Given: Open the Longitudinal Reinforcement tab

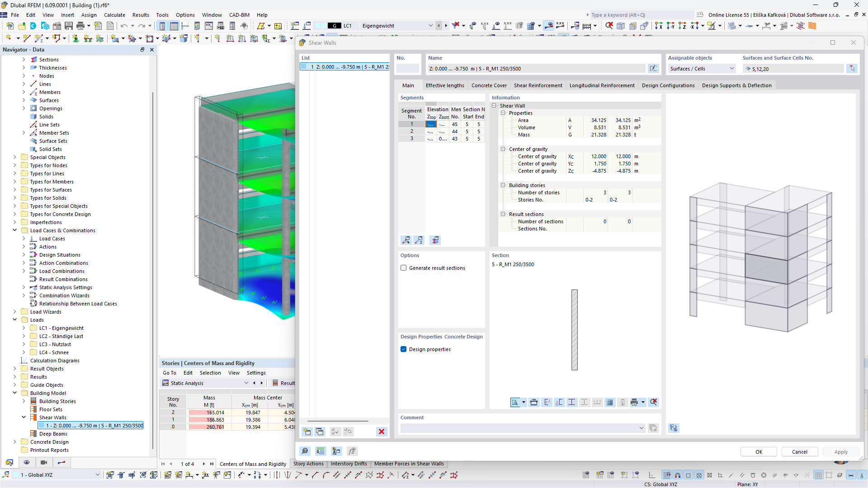Looking at the screenshot, I should pyautogui.click(x=602, y=85).
